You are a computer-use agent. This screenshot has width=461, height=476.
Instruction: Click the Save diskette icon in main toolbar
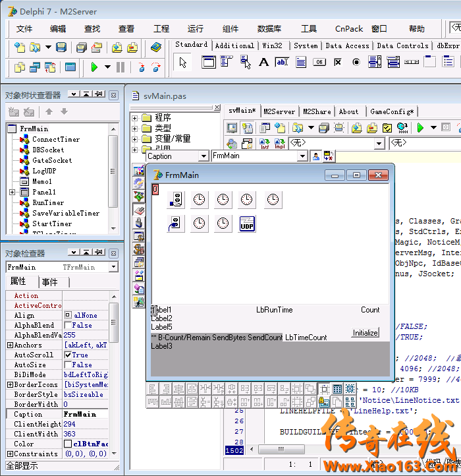[x=61, y=47]
